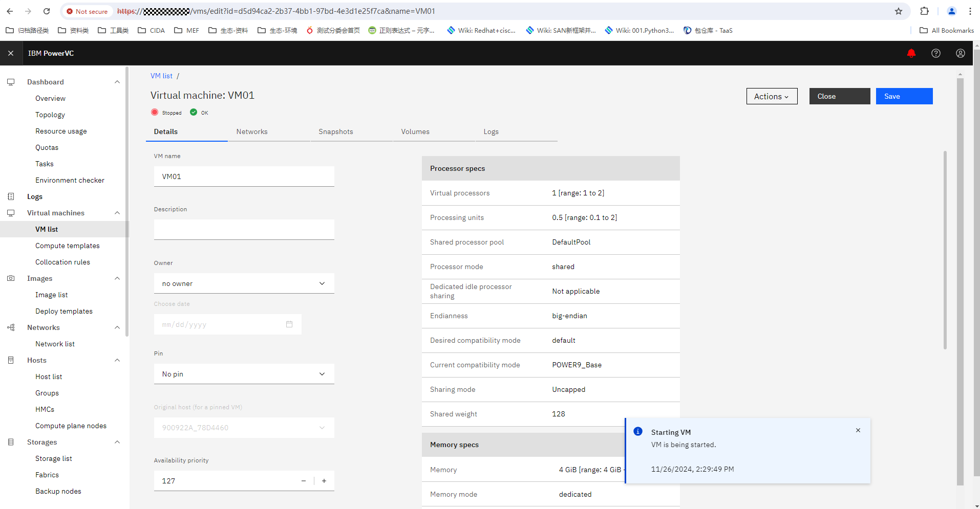
Task: Collapse the Hosts section
Action: tap(117, 360)
